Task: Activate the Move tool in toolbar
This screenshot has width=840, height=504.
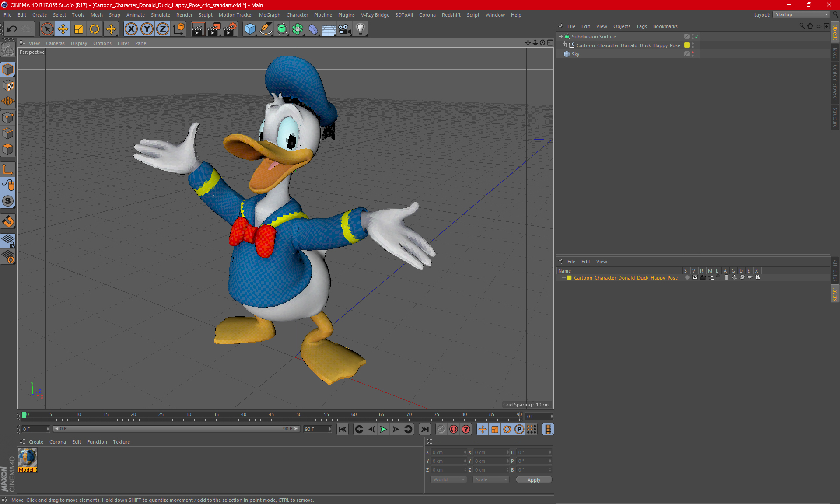Action: [x=63, y=29]
